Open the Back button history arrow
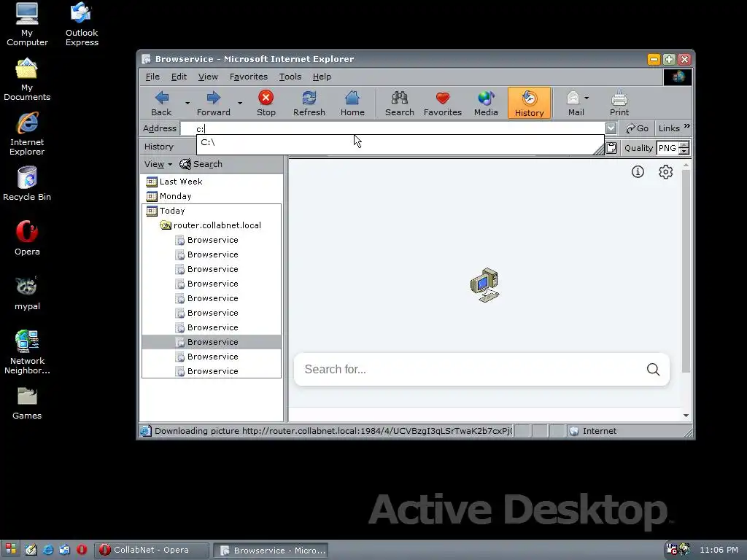This screenshot has height=560, width=747. pyautogui.click(x=187, y=103)
